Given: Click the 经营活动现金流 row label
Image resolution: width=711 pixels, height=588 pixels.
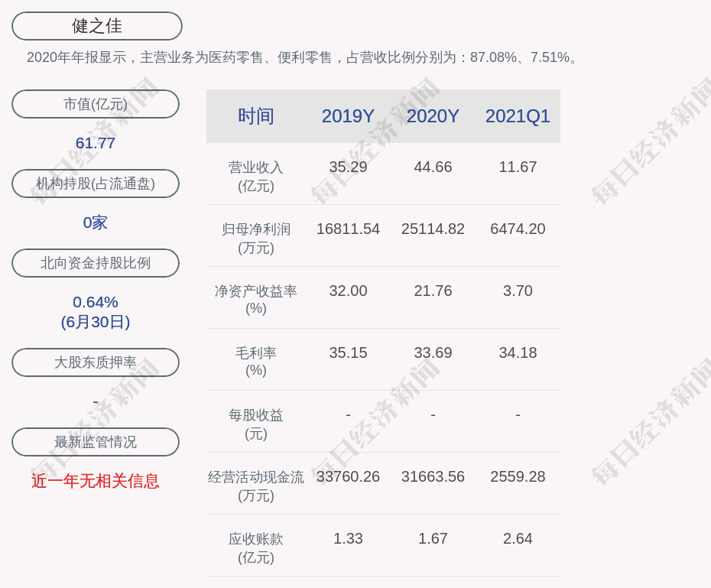Looking at the screenshot, I should click(x=256, y=486).
